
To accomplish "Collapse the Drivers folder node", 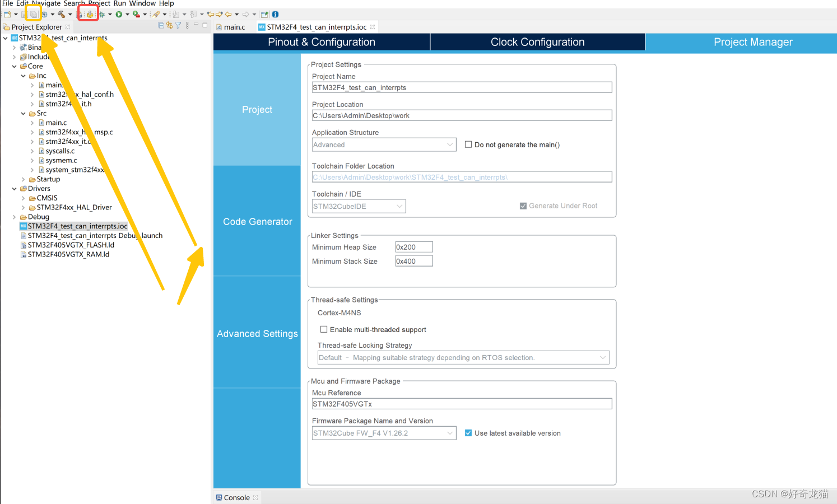I will click(x=14, y=189).
